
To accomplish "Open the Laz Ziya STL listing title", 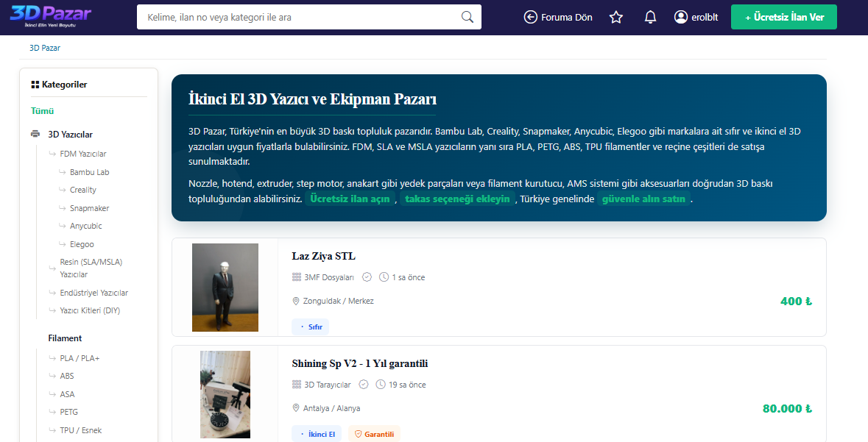I will coord(323,256).
